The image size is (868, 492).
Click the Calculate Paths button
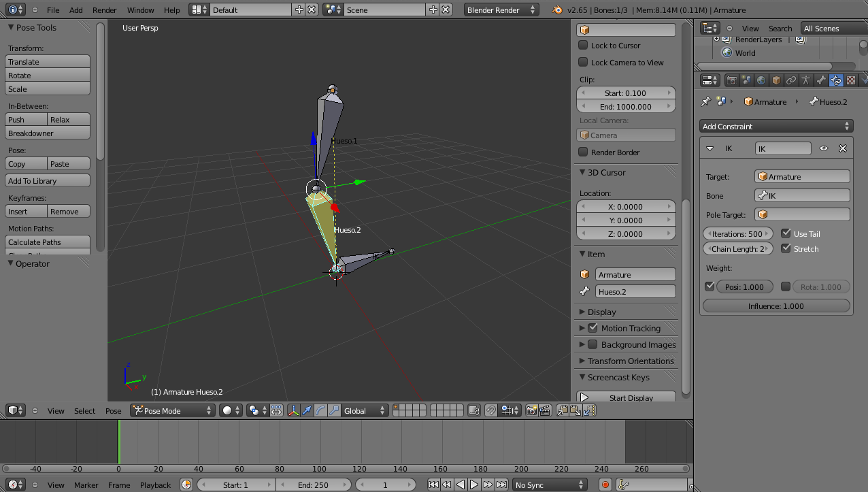(48, 242)
